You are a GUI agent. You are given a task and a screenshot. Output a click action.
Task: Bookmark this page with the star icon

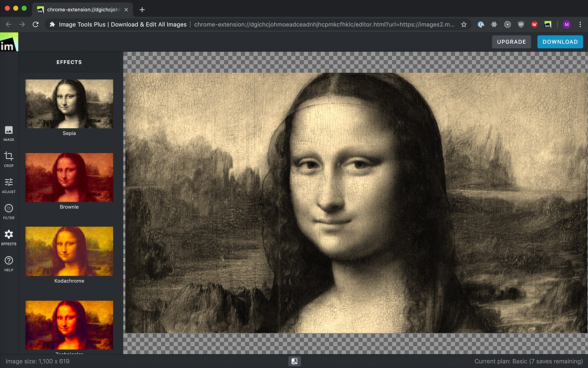(x=464, y=24)
